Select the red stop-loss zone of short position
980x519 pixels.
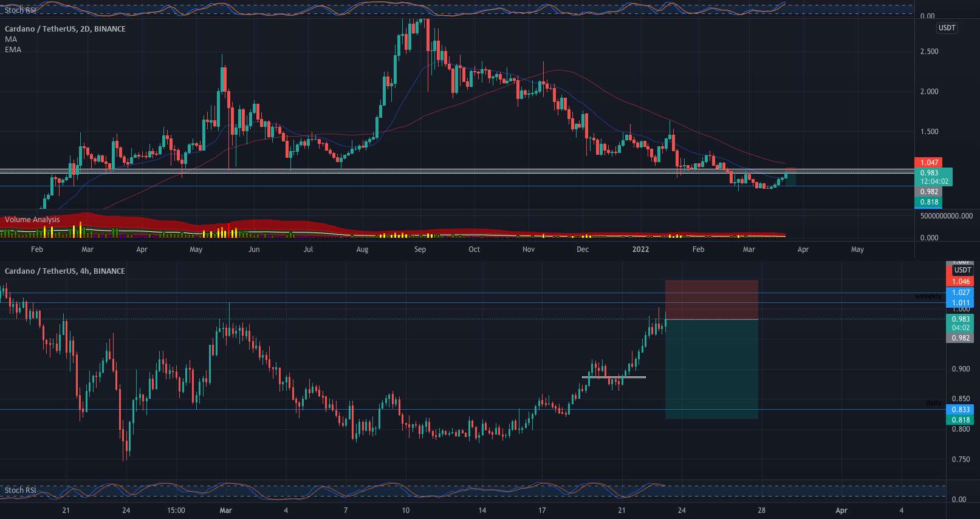pyautogui.click(x=711, y=300)
